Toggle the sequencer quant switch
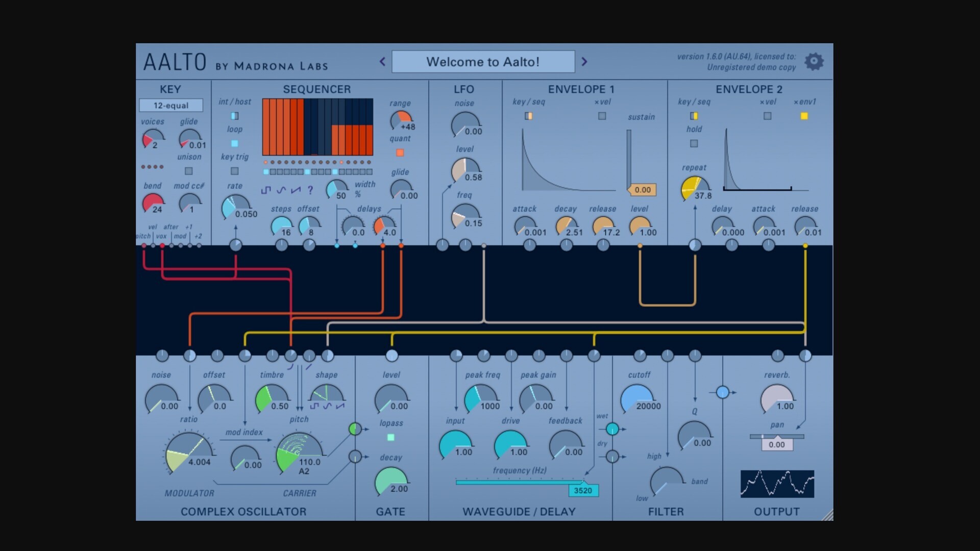Image resolution: width=980 pixels, height=551 pixels. click(x=400, y=153)
